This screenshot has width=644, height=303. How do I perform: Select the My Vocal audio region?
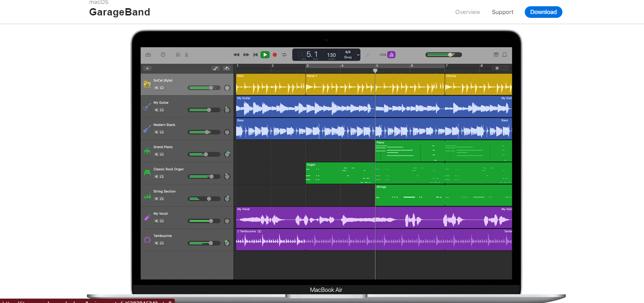[374, 218]
